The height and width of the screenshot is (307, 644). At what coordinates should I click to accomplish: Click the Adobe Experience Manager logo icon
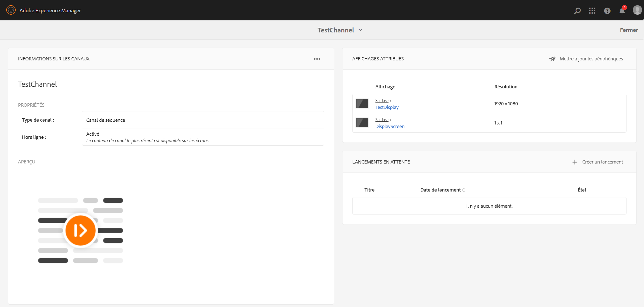(11, 10)
